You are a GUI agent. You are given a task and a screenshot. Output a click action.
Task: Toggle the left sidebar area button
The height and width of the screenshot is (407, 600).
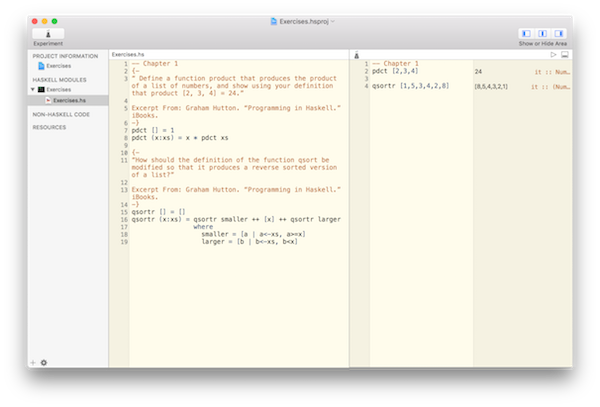527,34
